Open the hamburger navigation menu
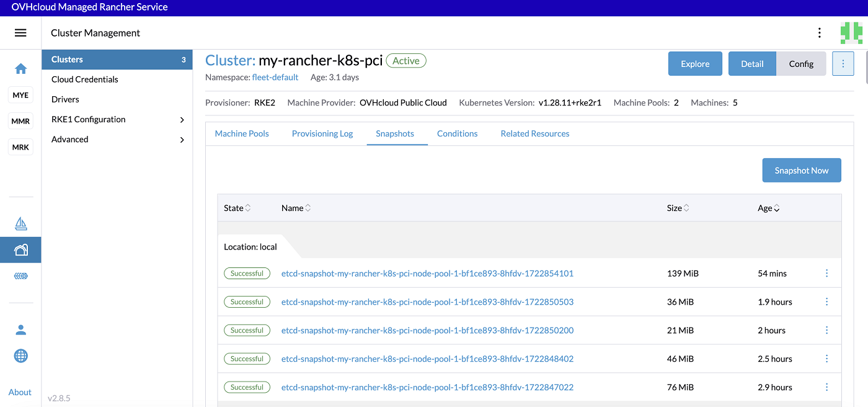 (x=20, y=32)
